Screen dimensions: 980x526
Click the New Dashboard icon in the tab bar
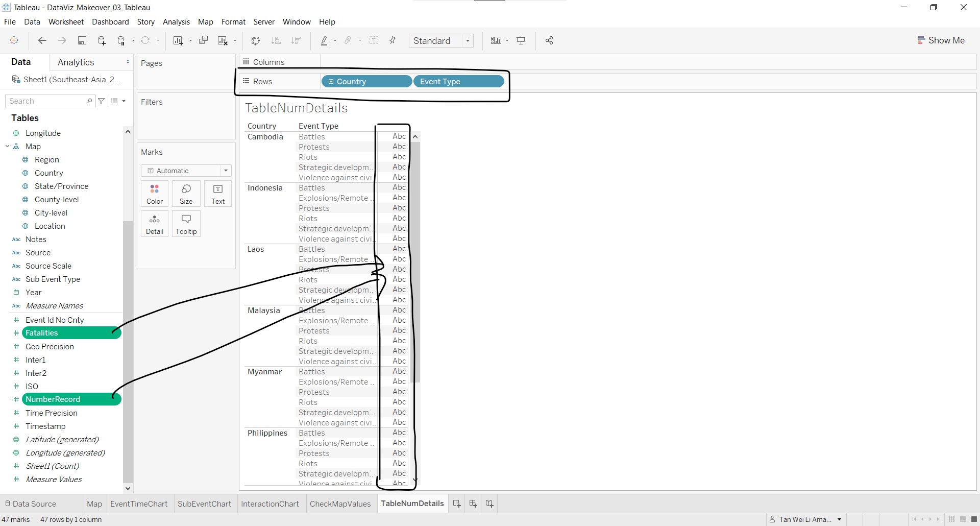point(473,504)
